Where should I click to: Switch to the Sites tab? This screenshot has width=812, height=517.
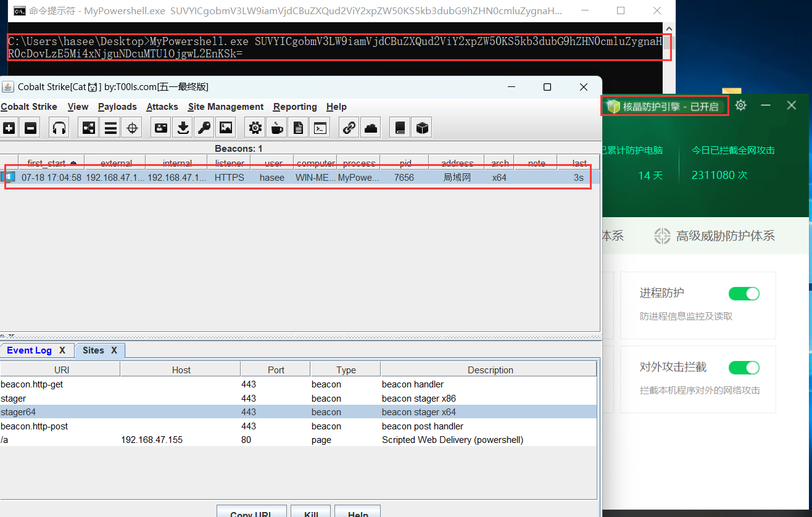(x=93, y=350)
